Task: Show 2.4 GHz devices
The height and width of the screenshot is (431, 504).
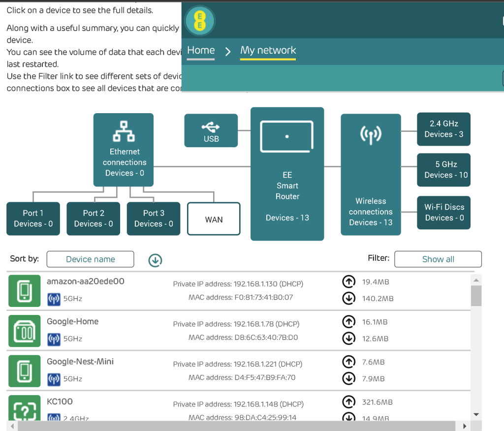Action: pyautogui.click(x=443, y=129)
